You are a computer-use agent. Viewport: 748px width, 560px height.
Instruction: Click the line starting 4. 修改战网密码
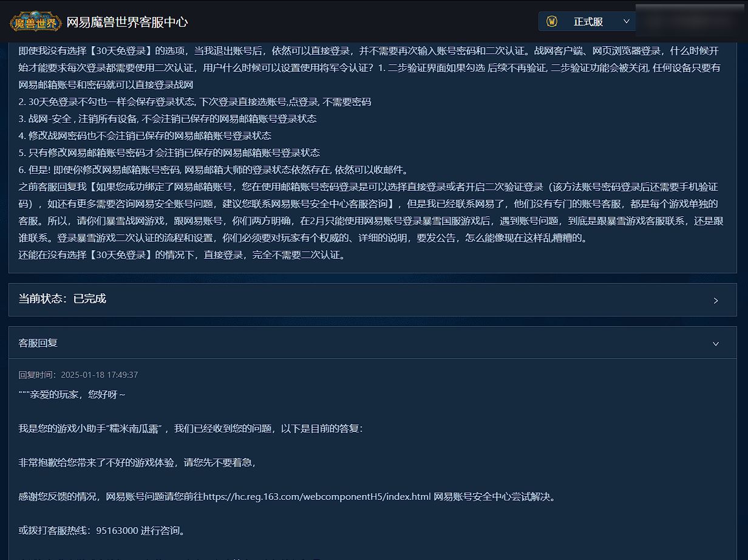pos(145,136)
